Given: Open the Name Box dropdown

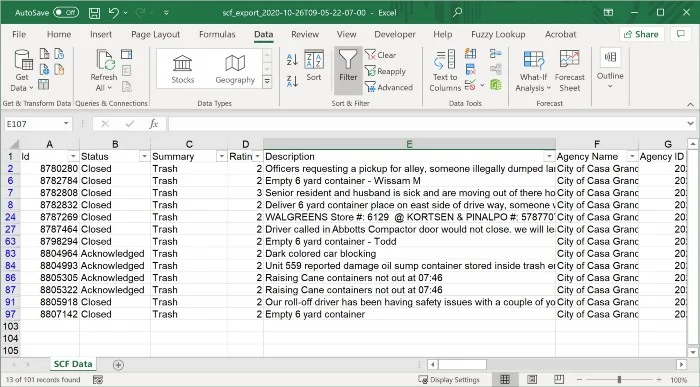Looking at the screenshot, I should [x=66, y=124].
